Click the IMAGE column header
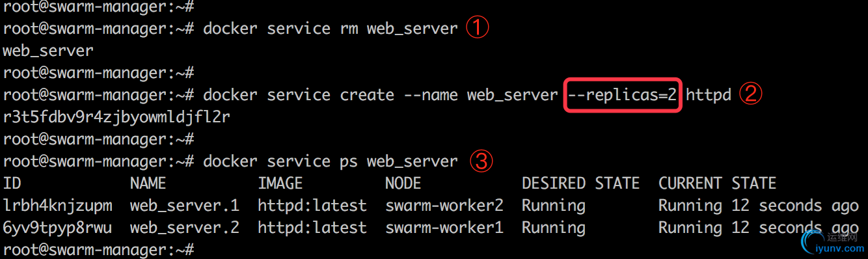This screenshot has width=868, height=259. 280,184
